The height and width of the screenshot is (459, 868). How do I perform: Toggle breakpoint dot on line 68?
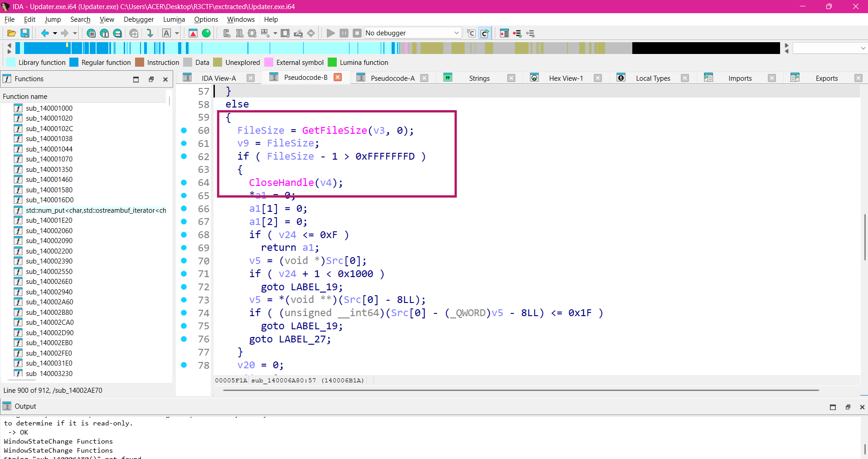tap(184, 235)
